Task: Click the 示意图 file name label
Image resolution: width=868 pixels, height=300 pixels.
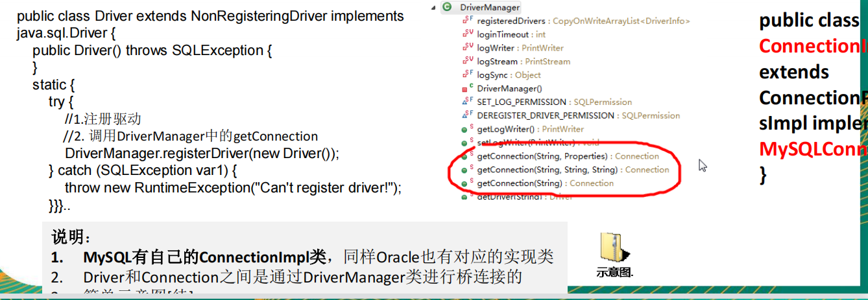Action: coord(614,272)
